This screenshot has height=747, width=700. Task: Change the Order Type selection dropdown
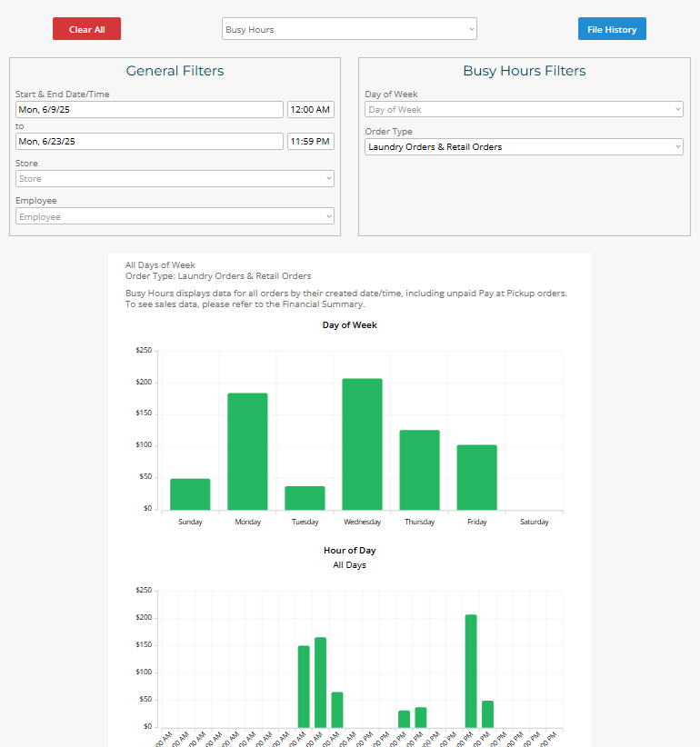tap(524, 146)
